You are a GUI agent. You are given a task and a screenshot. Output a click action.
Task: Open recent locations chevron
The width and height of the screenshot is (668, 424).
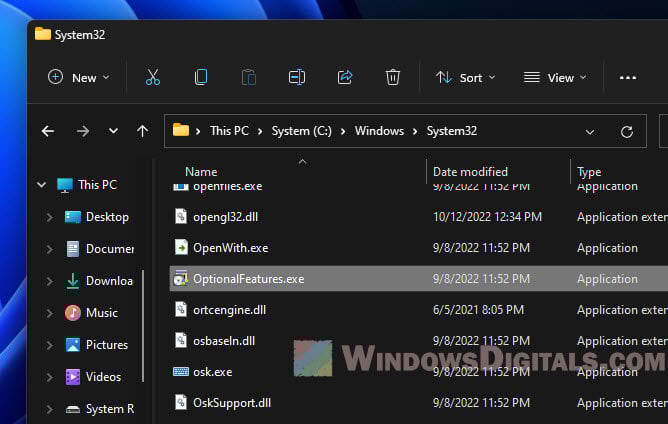coord(113,131)
